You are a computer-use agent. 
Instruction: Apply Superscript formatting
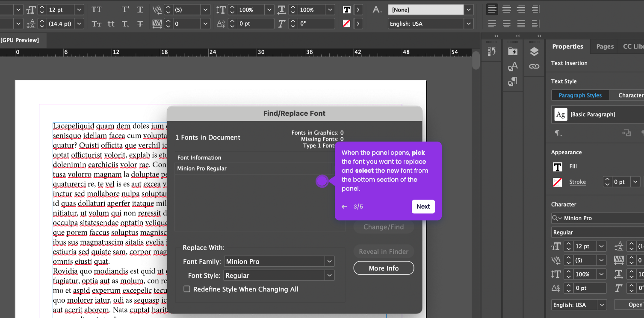(125, 9)
